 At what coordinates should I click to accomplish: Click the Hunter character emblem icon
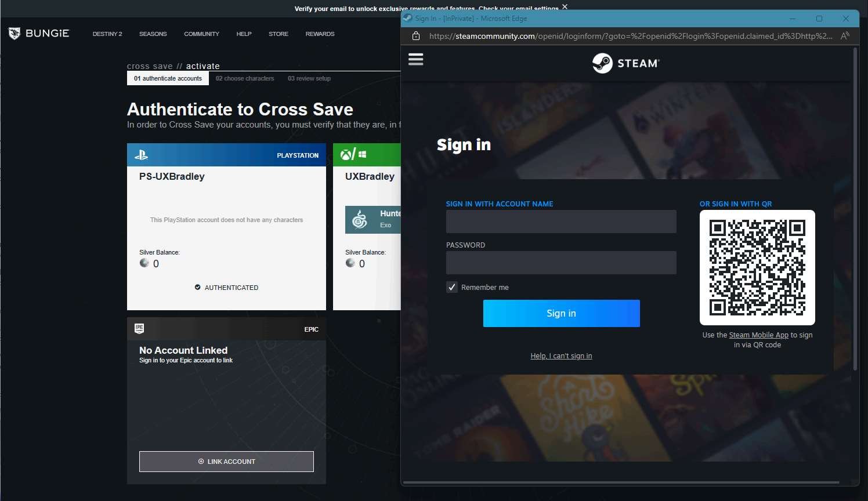point(360,220)
